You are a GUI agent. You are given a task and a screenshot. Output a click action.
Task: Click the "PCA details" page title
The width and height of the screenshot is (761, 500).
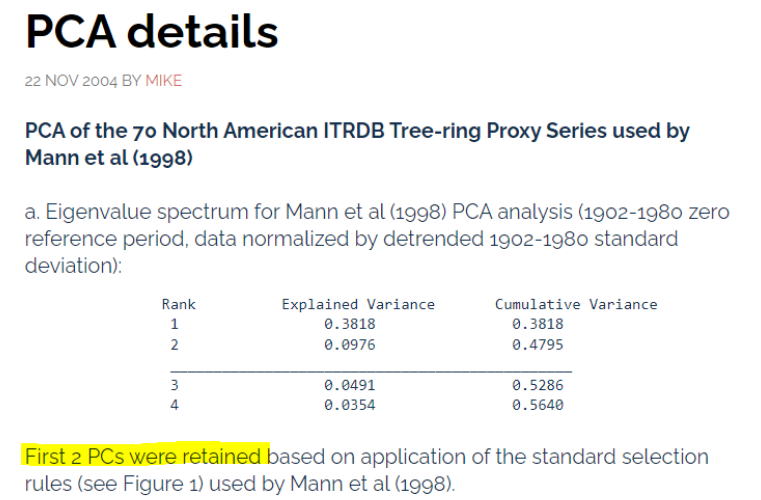point(151,32)
